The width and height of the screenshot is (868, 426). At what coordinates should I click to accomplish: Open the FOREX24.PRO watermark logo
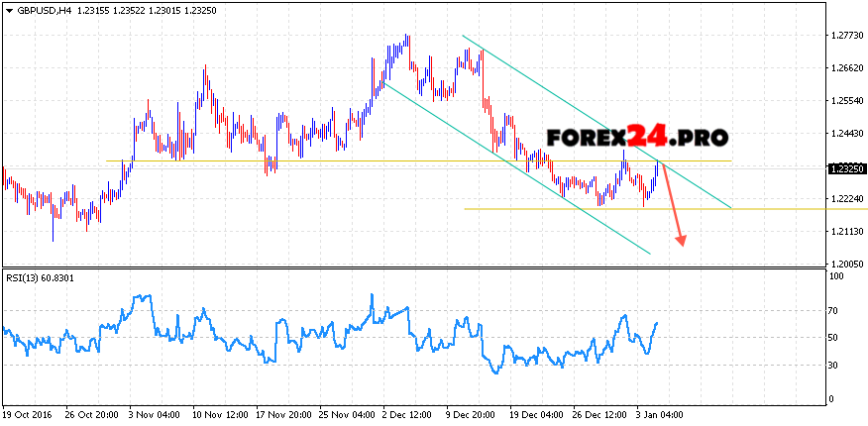tap(637, 138)
